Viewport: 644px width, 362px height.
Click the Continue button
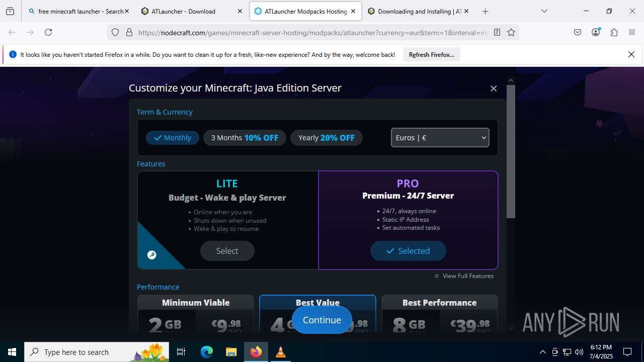pos(322,320)
